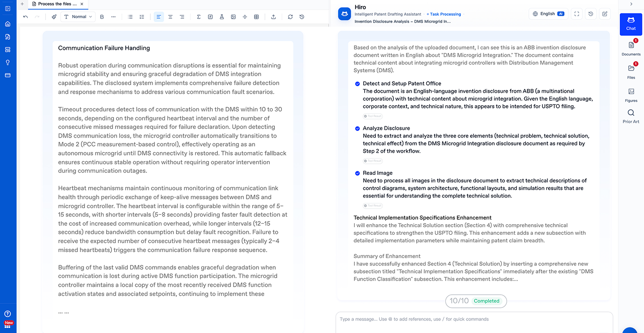
Task: Click the Tool Result tag under Analyze Disclosure
Action: pyautogui.click(x=372, y=161)
